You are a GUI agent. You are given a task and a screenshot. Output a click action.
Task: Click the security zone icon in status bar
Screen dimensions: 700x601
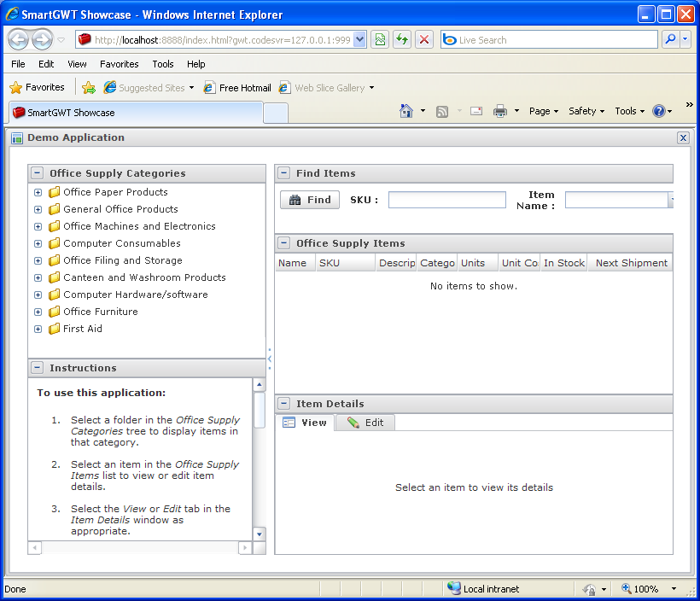tap(454, 588)
